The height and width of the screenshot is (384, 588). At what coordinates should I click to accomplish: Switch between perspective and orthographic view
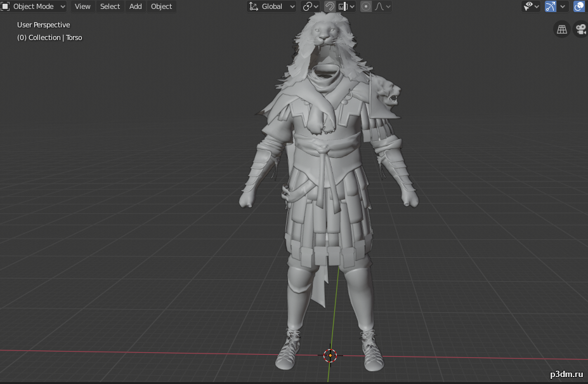click(561, 29)
